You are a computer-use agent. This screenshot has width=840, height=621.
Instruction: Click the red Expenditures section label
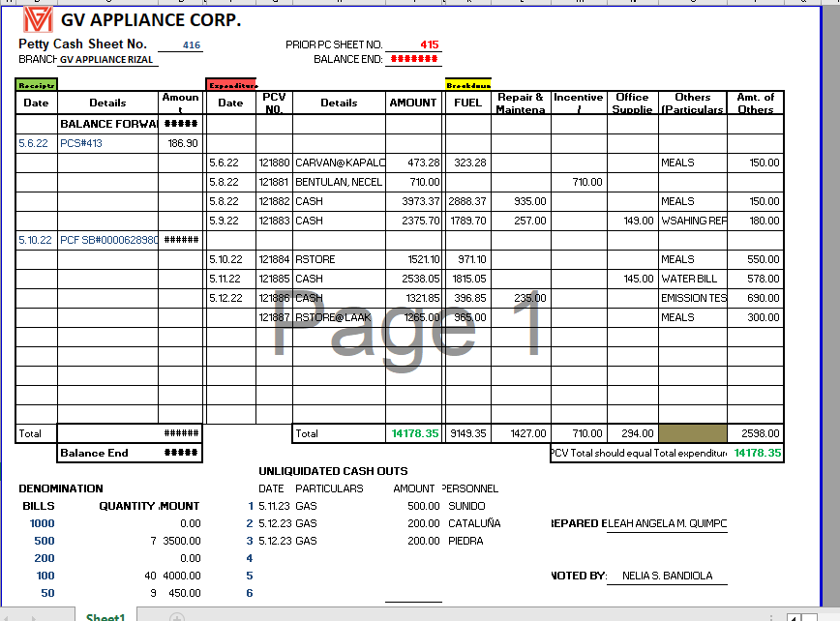[231, 85]
